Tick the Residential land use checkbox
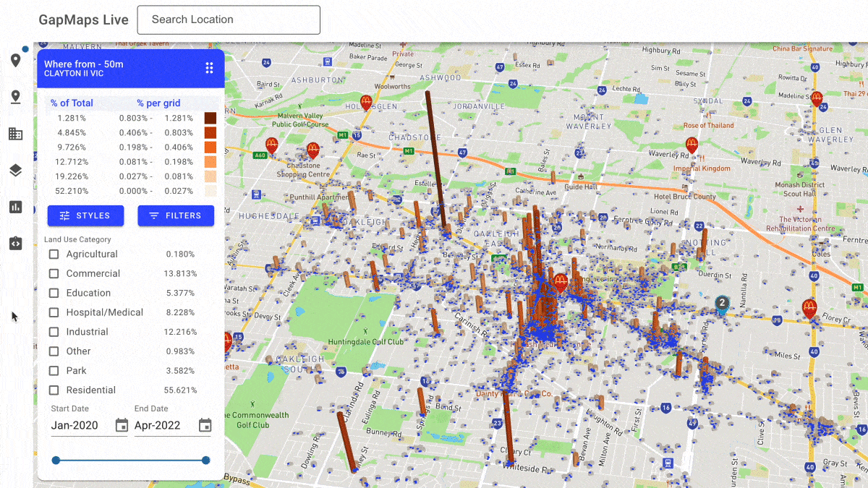Viewport: 868px width, 488px height. coord(54,390)
